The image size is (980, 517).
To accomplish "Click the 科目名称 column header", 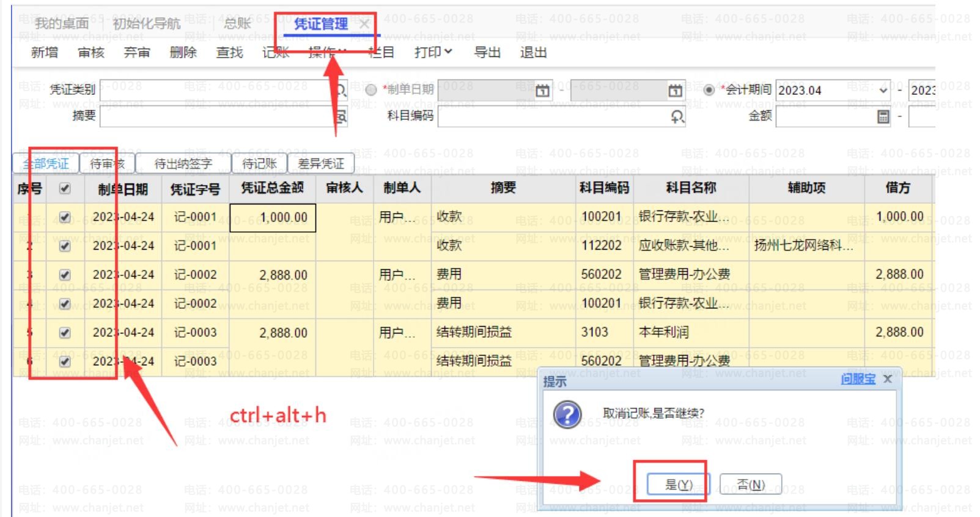I will 691,188.
